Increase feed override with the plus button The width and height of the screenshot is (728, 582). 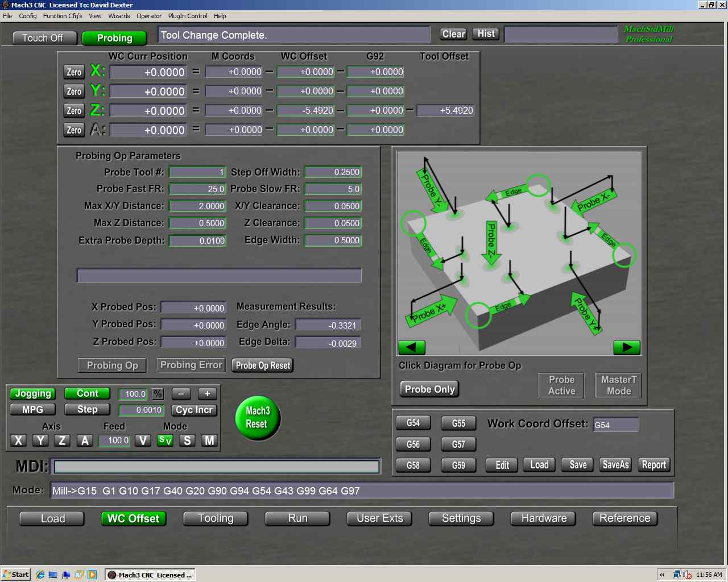207,393
